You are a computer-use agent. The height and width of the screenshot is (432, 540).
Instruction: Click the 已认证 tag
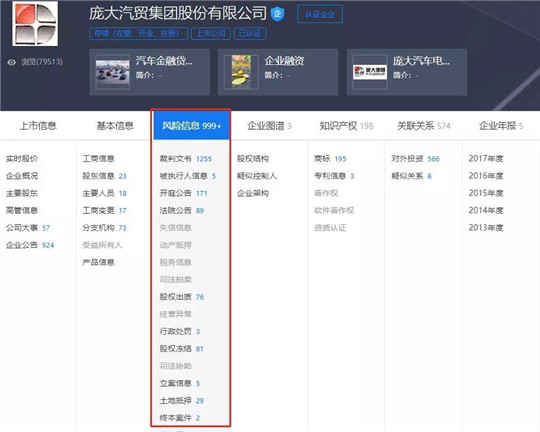250,33
